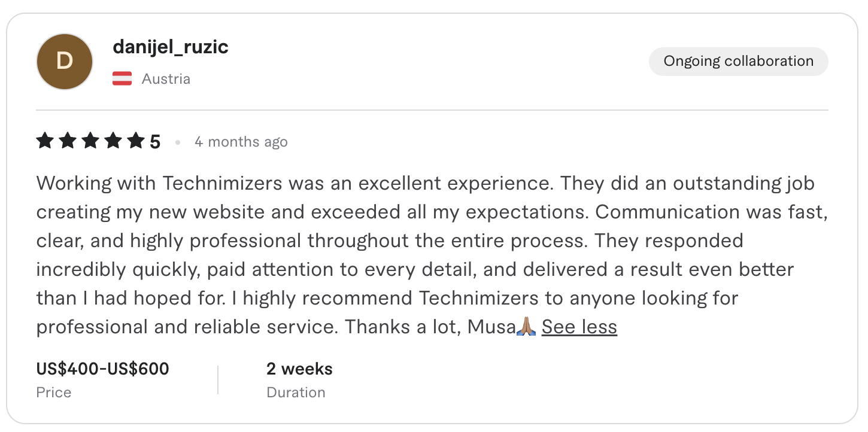Click the 4 months ago timestamp

(241, 142)
